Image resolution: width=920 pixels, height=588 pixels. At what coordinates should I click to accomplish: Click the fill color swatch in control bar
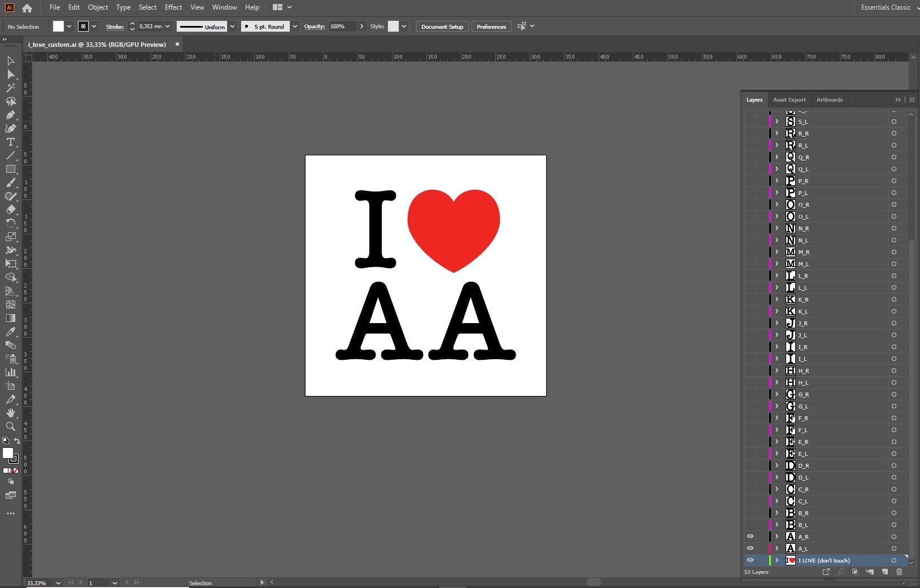click(58, 27)
